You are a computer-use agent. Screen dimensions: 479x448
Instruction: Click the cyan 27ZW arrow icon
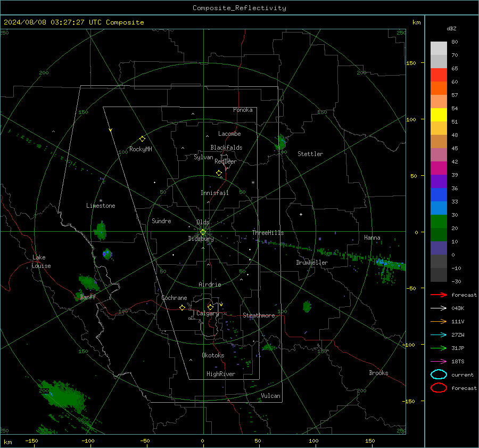tap(439, 335)
